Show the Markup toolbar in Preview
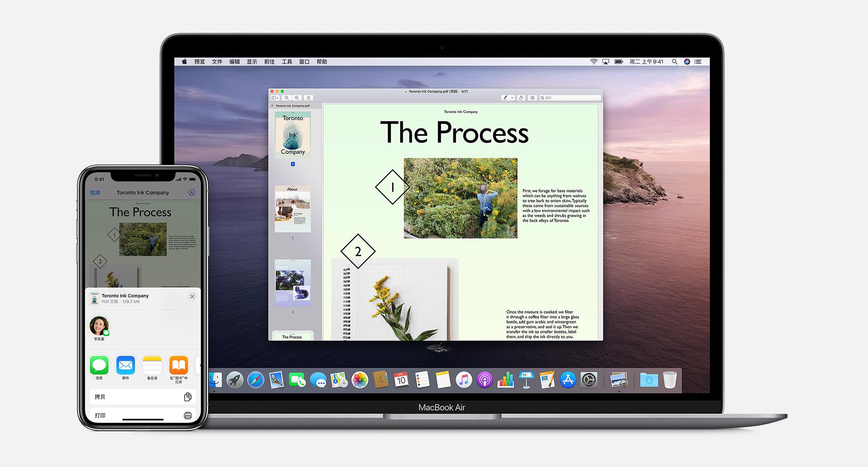Screen dimensions: 868x467 [533, 98]
